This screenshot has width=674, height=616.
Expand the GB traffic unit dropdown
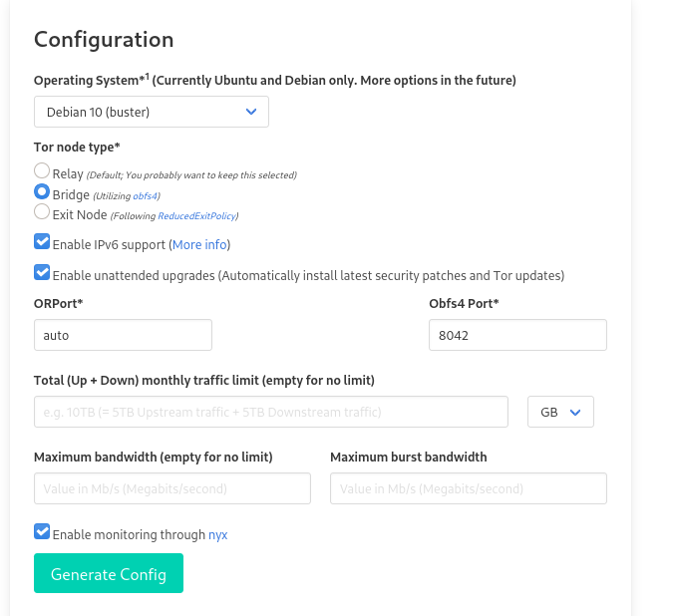[560, 412]
